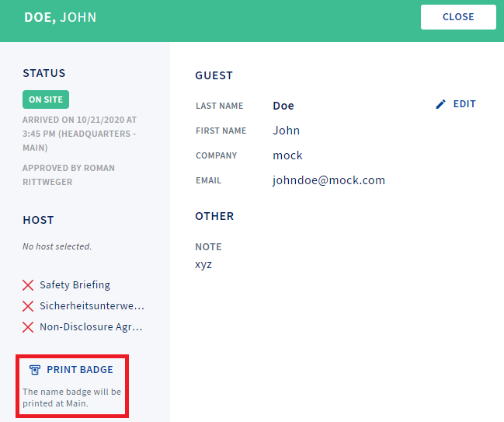The width and height of the screenshot is (504, 422).
Task: Close the John Doe guest panel
Action: (x=458, y=17)
